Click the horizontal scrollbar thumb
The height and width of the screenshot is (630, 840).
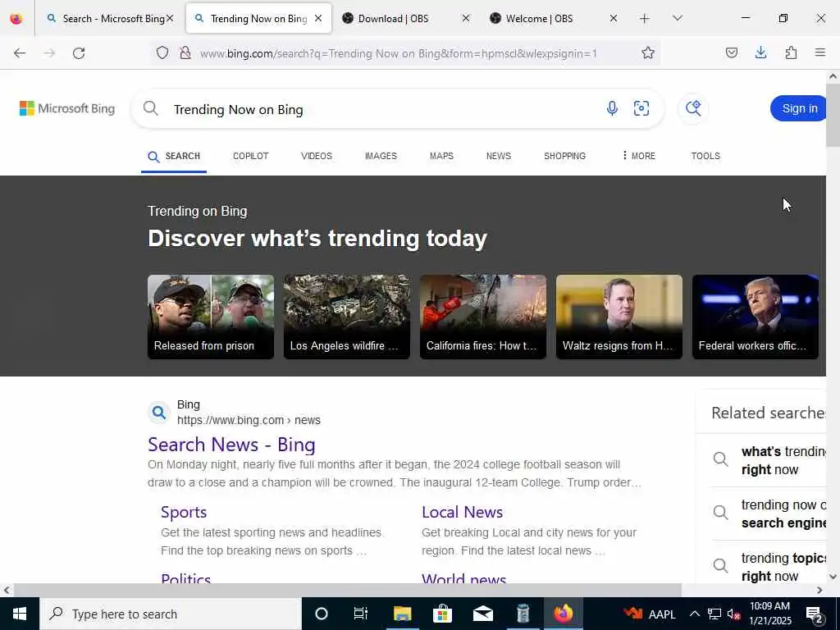(x=347, y=590)
